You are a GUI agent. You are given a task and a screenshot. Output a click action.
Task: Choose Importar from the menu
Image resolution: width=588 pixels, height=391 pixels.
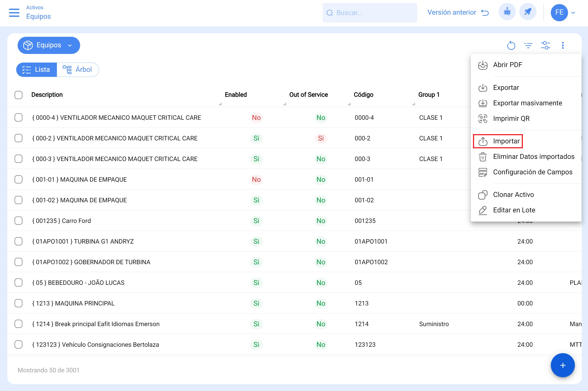pyautogui.click(x=506, y=141)
